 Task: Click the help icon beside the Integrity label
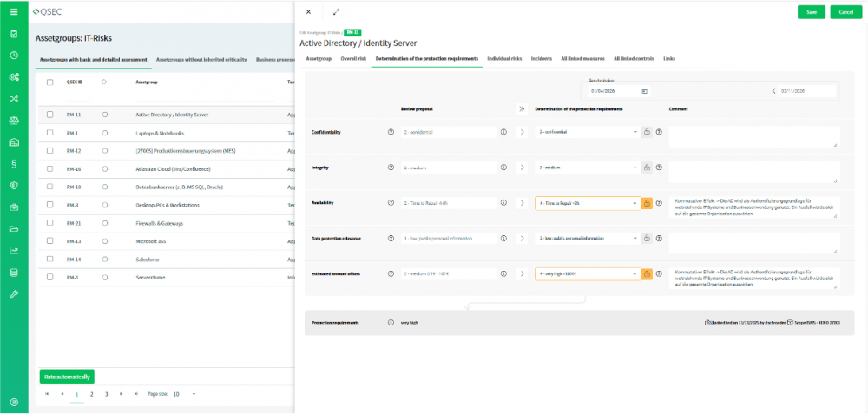pos(391,168)
